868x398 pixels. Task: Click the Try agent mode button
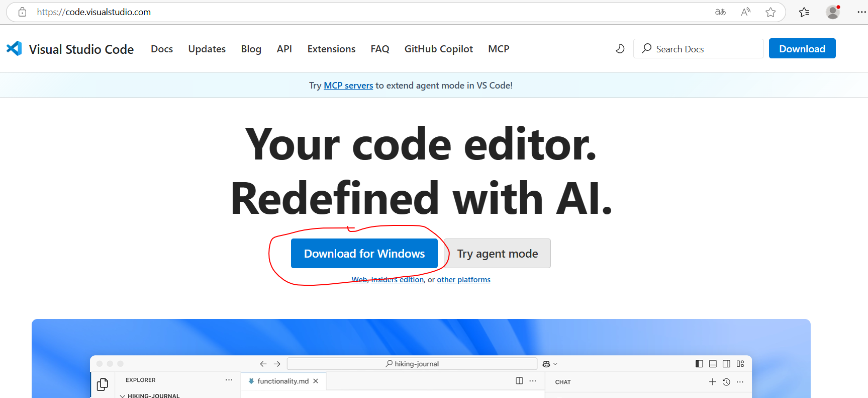pyautogui.click(x=497, y=254)
